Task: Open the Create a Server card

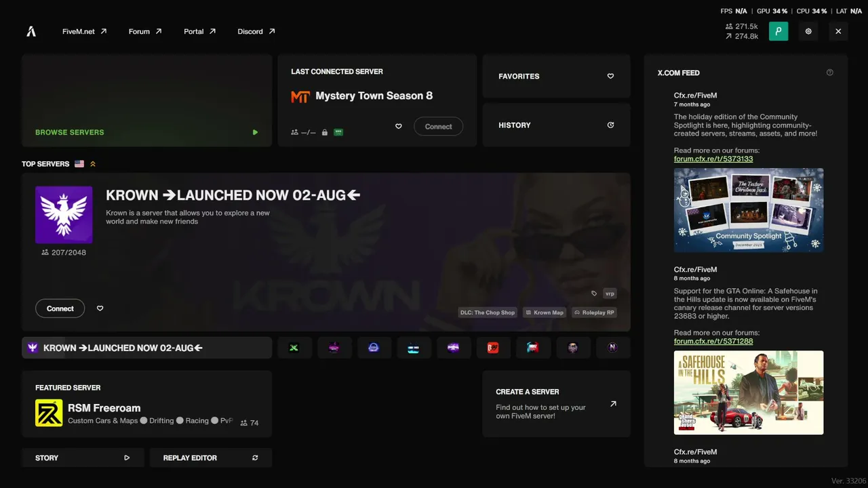Action: (556, 404)
